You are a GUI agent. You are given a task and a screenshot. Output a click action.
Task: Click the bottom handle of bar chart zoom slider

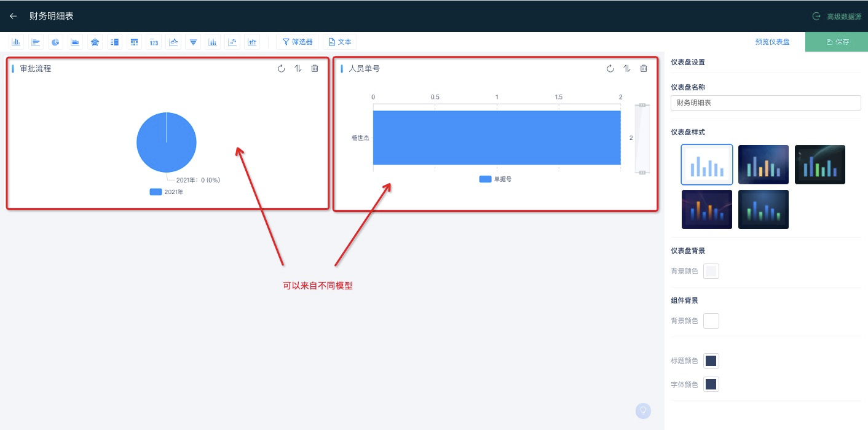[642, 173]
